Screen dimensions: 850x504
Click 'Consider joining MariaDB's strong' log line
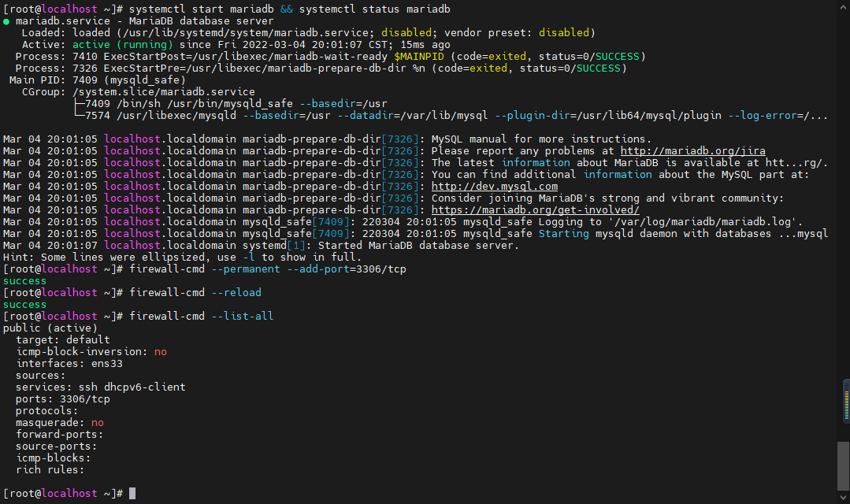tap(394, 198)
